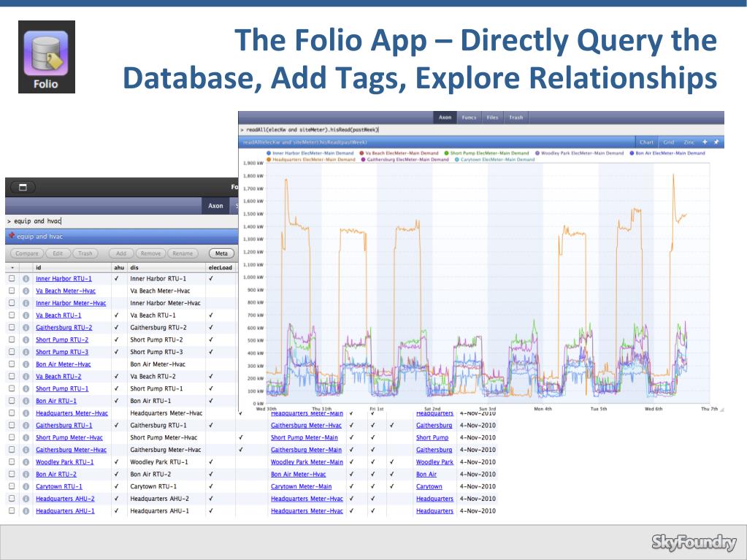Check the box for Headquarters AHU-1
This screenshot has height=560, width=747.
(x=12, y=510)
